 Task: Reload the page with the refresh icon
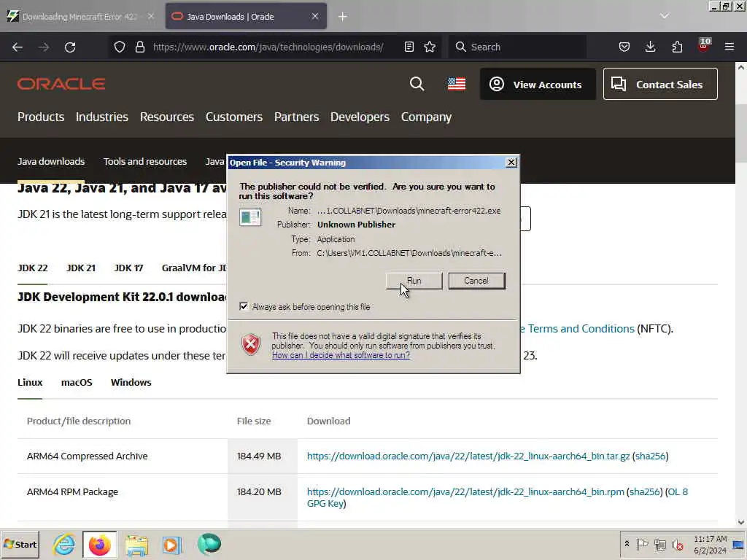70,47
